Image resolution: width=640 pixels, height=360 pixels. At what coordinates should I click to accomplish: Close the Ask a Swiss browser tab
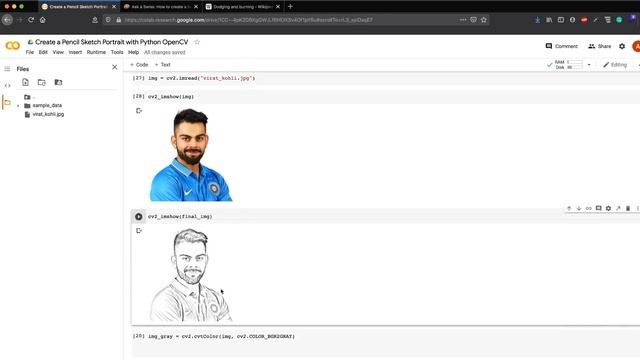(196, 7)
